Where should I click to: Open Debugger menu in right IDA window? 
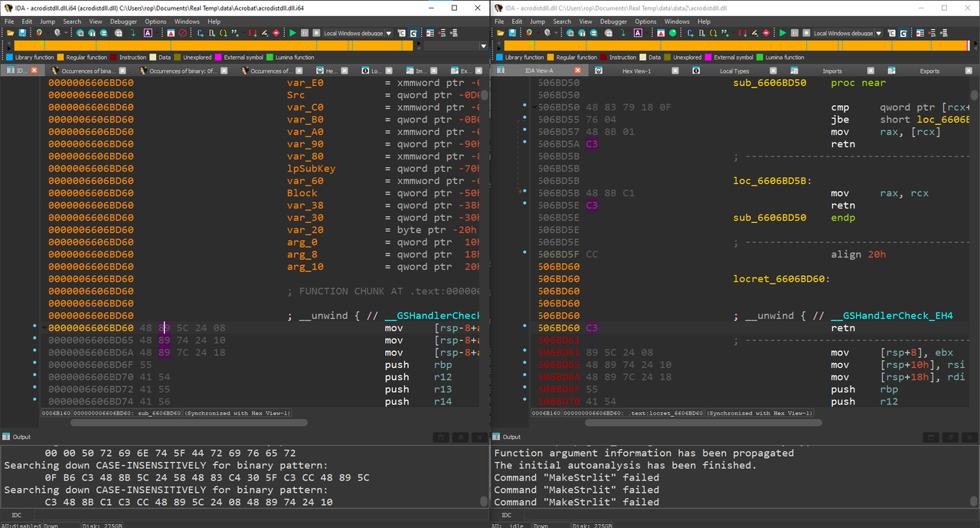(613, 21)
